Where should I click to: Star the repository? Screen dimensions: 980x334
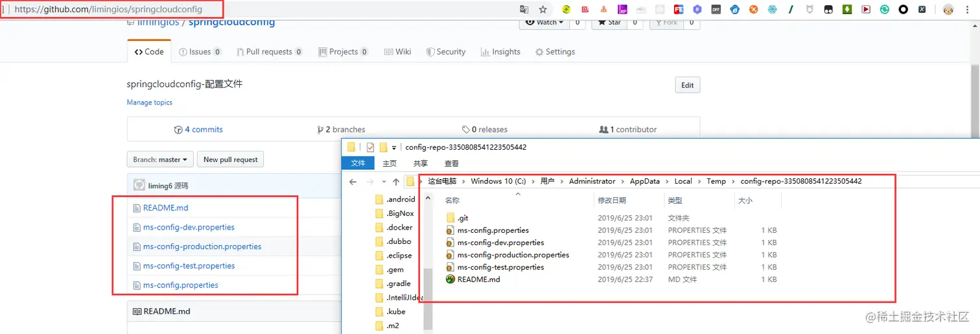(609, 22)
